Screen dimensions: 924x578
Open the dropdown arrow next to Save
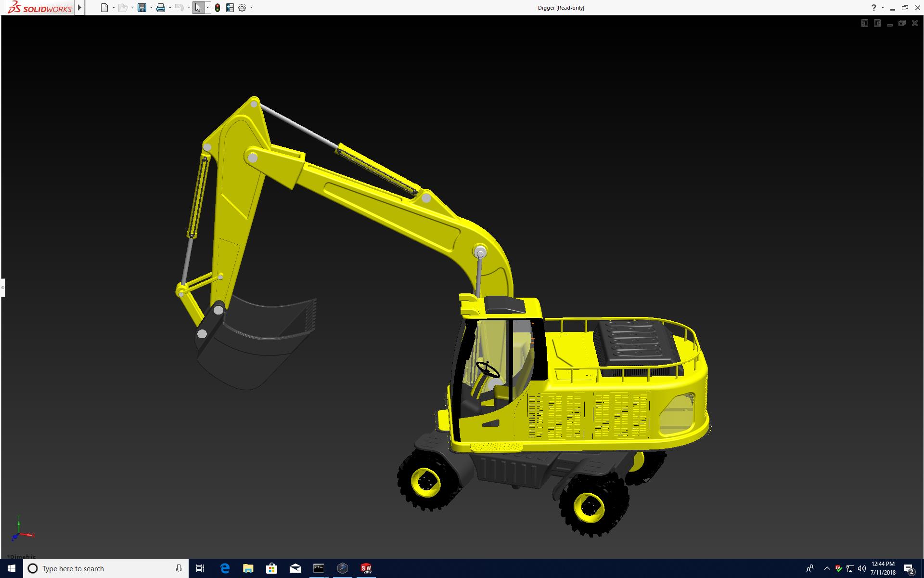click(x=151, y=8)
